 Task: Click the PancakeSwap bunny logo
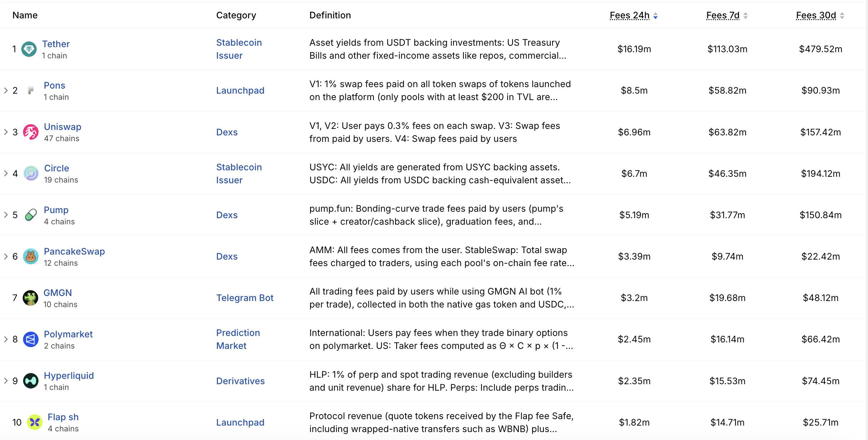tap(31, 256)
